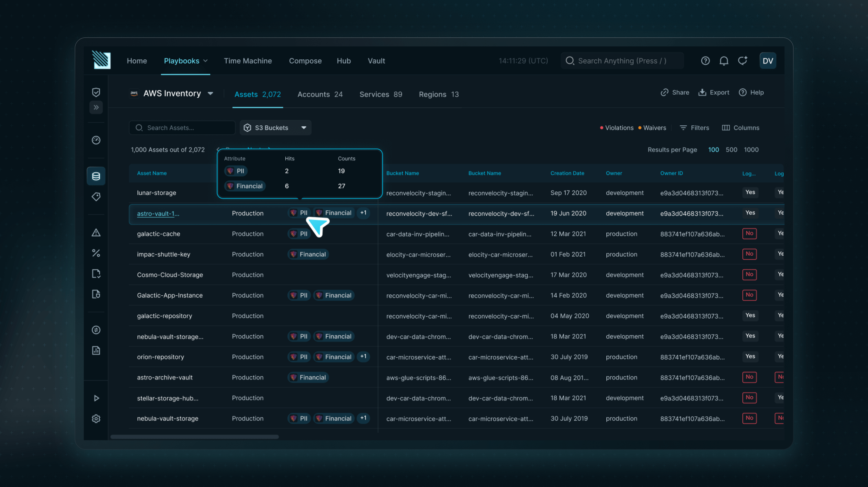Click the play icon in sidebar

point(96,398)
